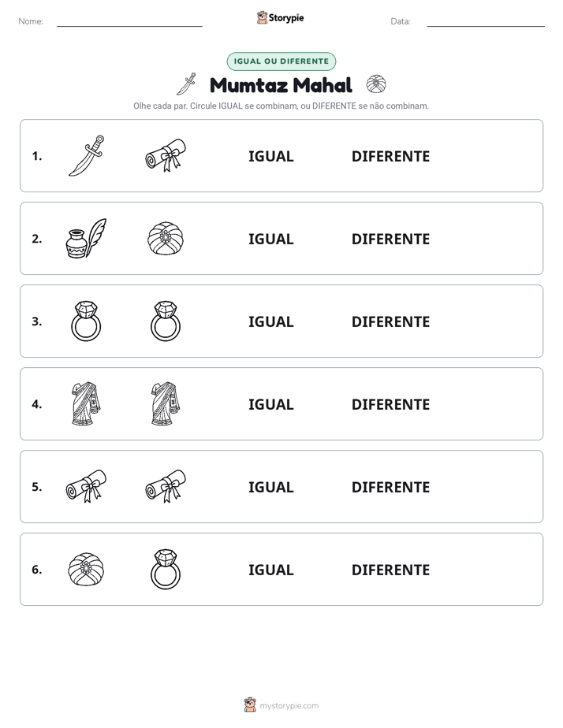Select DIFERENTE for question 2
563x728 pixels.
[x=390, y=239]
